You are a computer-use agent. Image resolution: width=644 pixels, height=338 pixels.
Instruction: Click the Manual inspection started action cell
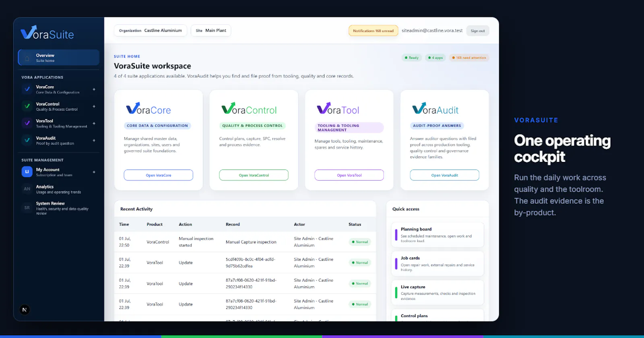196,242
